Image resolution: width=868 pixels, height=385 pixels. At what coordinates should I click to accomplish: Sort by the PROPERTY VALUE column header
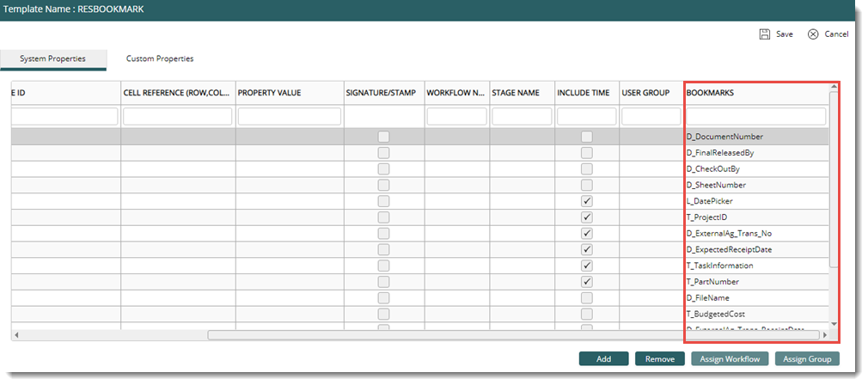[270, 93]
